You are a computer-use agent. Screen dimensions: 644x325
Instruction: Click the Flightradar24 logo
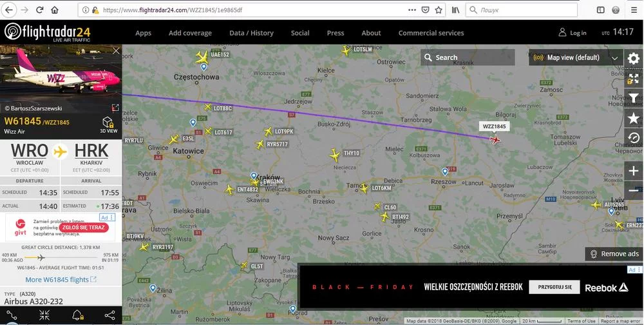[47, 32]
